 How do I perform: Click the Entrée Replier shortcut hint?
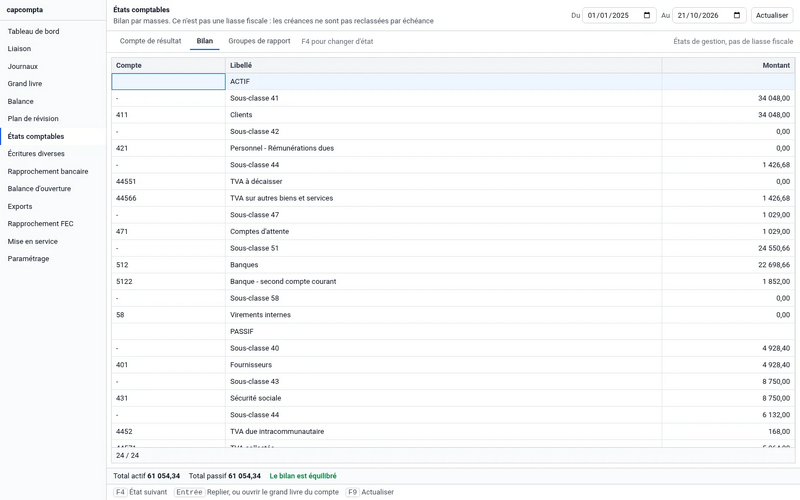tap(256, 492)
